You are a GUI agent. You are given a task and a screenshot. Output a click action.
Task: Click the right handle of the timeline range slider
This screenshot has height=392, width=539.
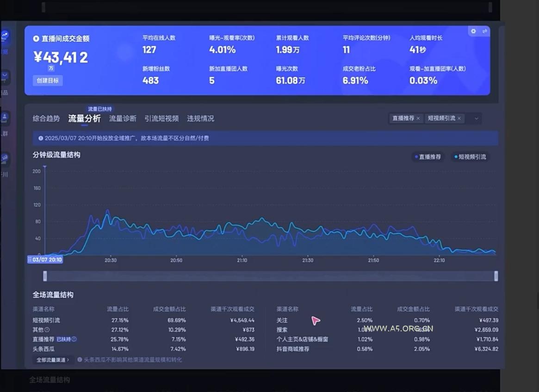tap(496, 276)
